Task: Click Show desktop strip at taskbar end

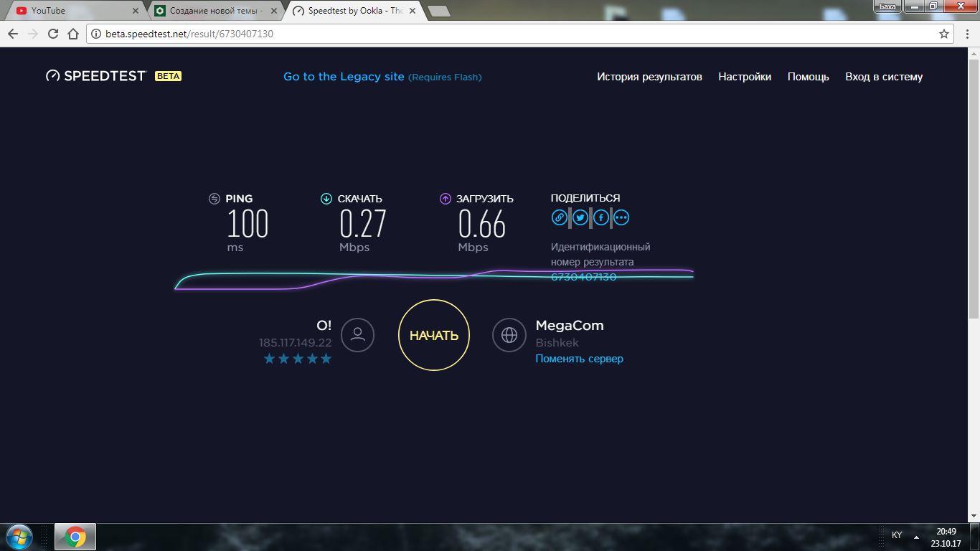Action: pos(975,537)
